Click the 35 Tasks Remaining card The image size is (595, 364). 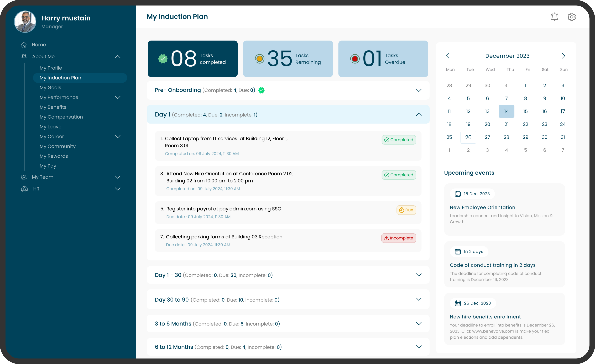coord(288,59)
